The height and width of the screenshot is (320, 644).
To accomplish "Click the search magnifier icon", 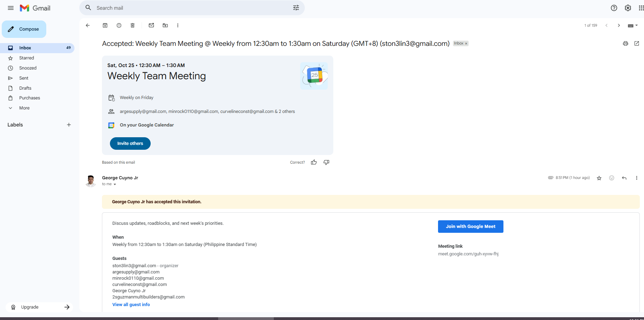I will tap(88, 8).
